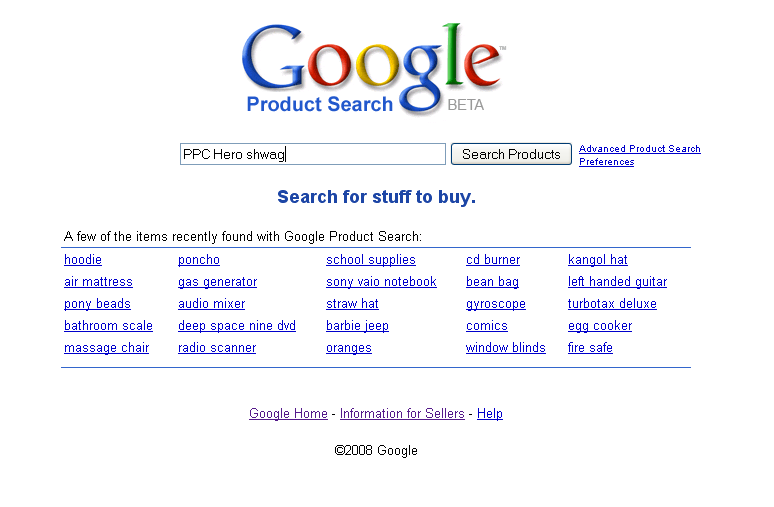Viewport: 774px width, 507px height.
Task: Select deep space nine dvd link
Action: 236,326
